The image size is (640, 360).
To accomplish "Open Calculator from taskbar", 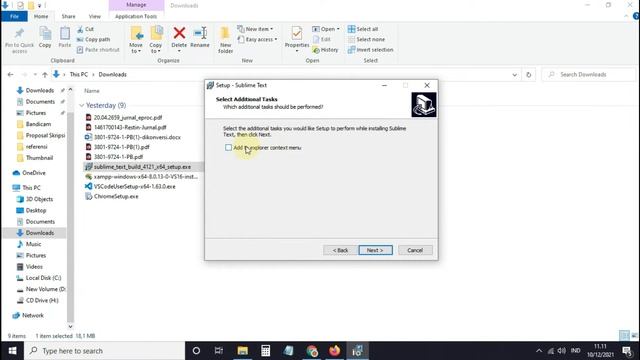I will point(265,351).
